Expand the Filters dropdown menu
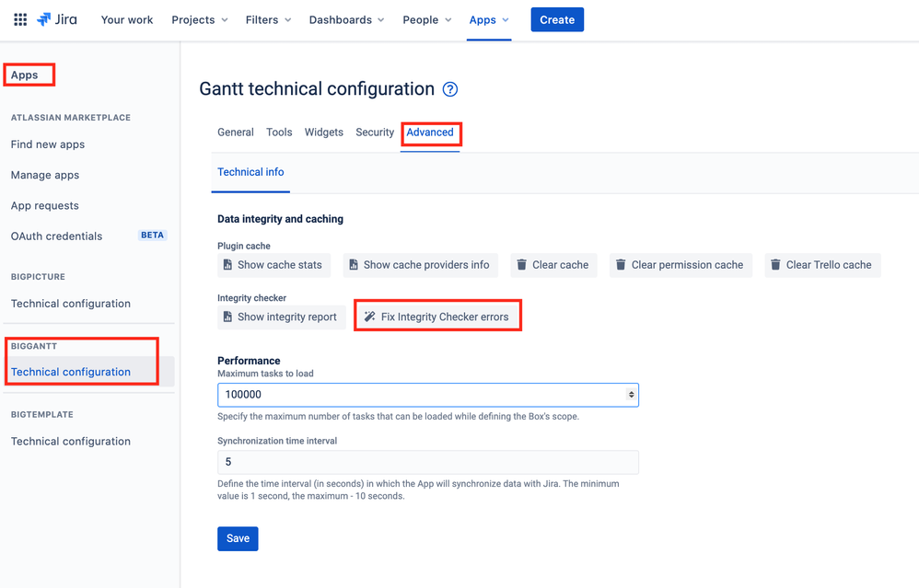This screenshot has height=588, width=919. pos(268,20)
